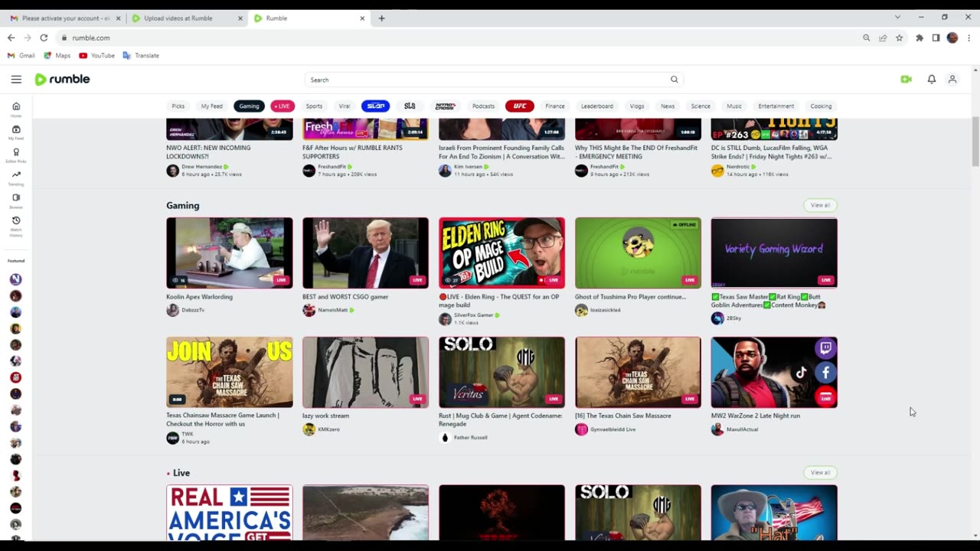Click View all for Gaming section
This screenshot has width=980, height=551.
(820, 205)
